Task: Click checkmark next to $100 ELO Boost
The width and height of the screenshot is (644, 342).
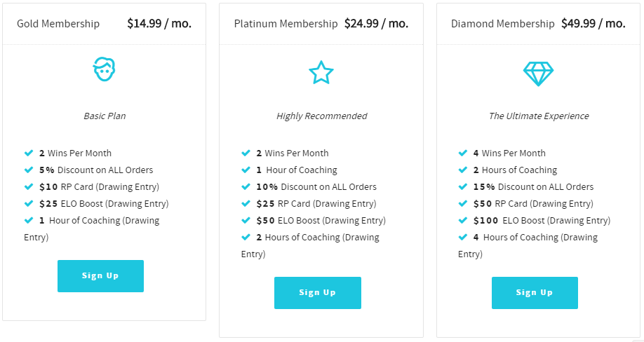Action: click(x=463, y=220)
